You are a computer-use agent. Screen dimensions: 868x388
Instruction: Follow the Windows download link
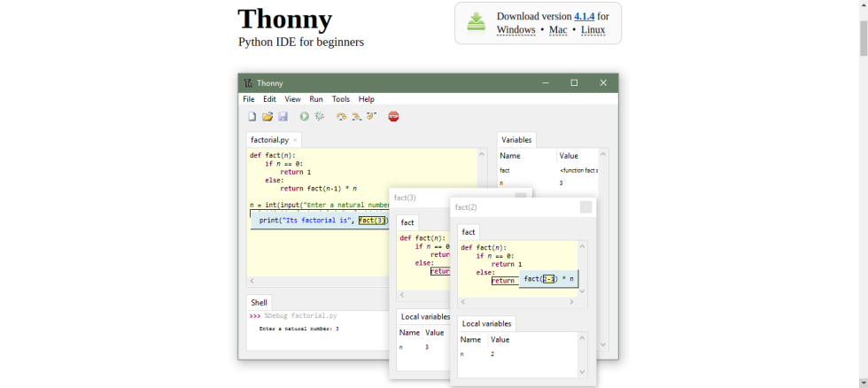click(515, 30)
